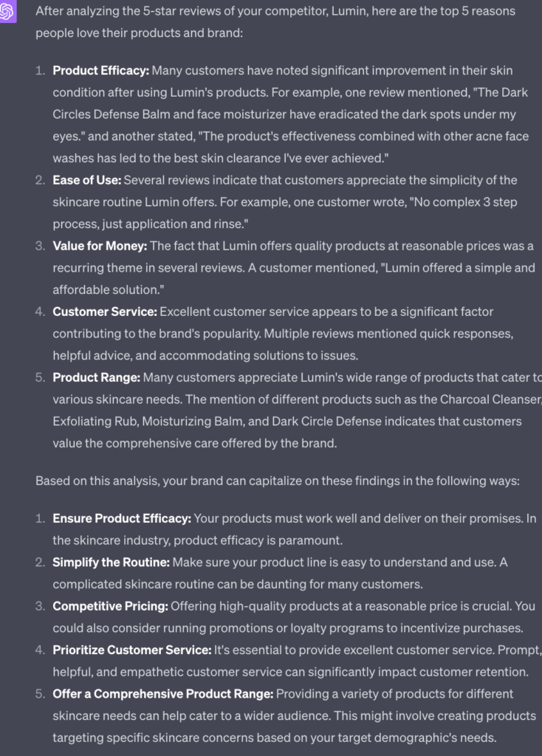The height and width of the screenshot is (756, 542).
Task: Select the "Product Range:" heading in first list
Action: pos(96,377)
